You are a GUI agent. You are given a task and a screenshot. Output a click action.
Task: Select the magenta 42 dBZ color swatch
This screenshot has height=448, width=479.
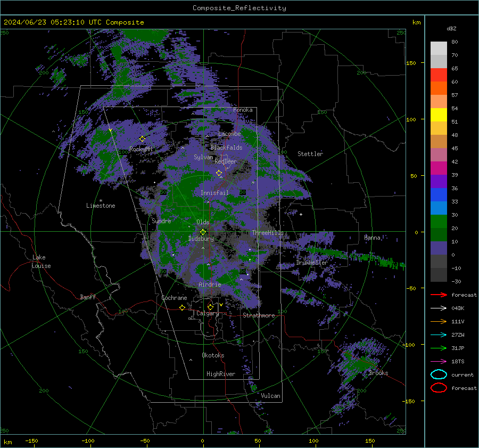click(439, 168)
